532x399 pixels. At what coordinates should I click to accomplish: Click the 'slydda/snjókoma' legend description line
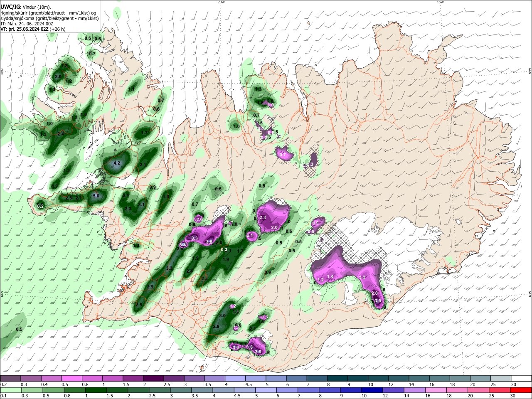pyautogui.click(x=49, y=18)
